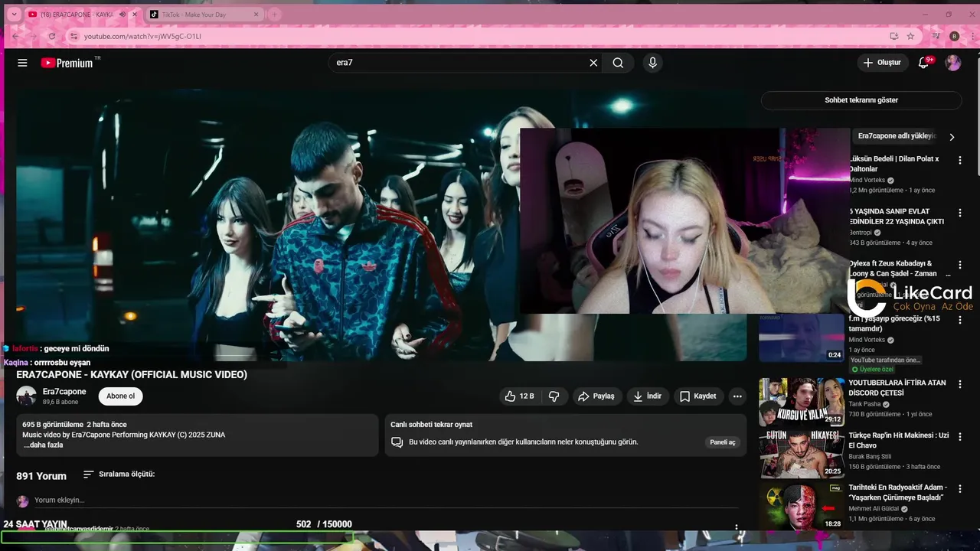Screen dimensions: 980x551
Task: Start voice search with microphone
Action: pyautogui.click(x=652, y=63)
